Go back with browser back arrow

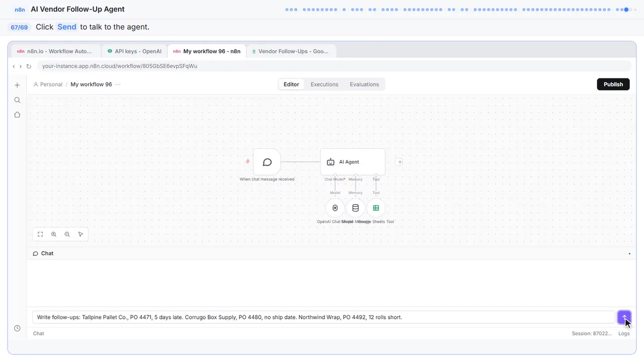click(14, 66)
